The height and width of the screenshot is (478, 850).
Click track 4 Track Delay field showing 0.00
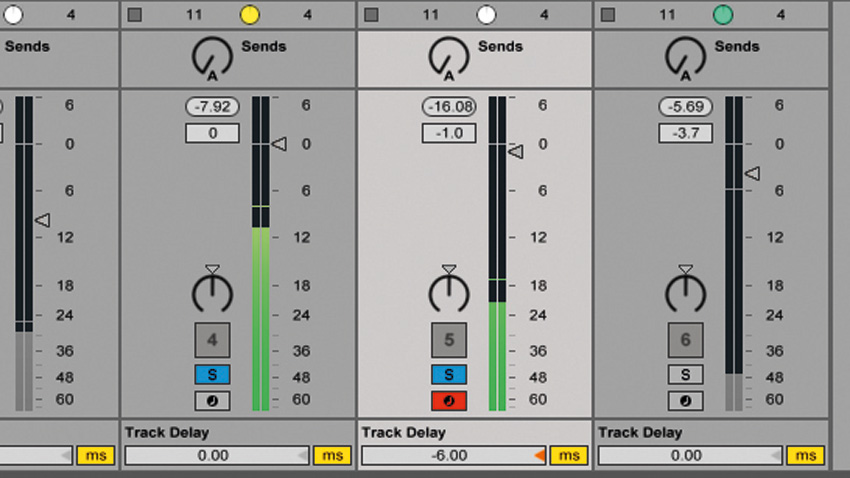(x=217, y=455)
